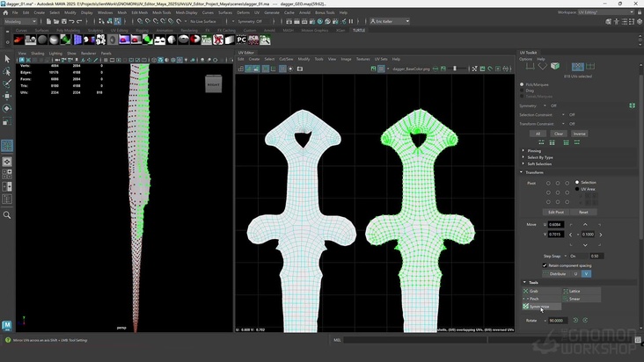Select the center pivot circle
Viewport: 644px width, 362px height.
click(x=558, y=192)
